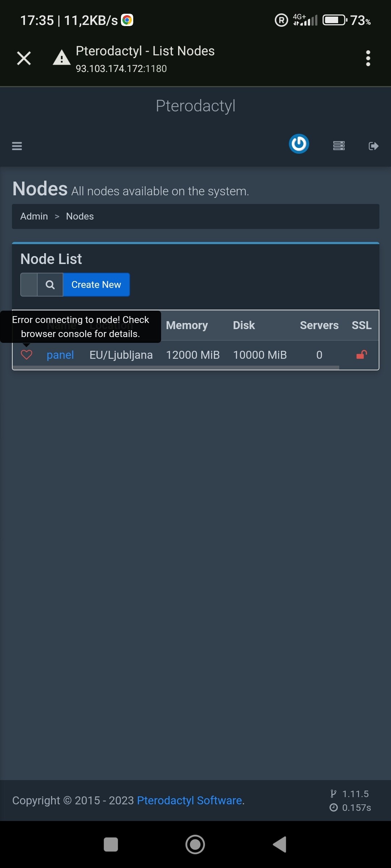391x868 pixels.
Task: Click the Pterodactyl Software footer link
Action: tap(189, 800)
